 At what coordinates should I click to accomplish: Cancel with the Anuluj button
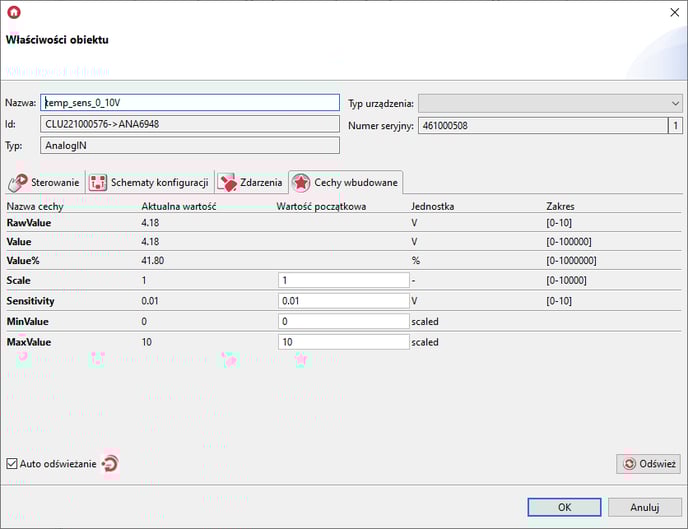coord(645,508)
